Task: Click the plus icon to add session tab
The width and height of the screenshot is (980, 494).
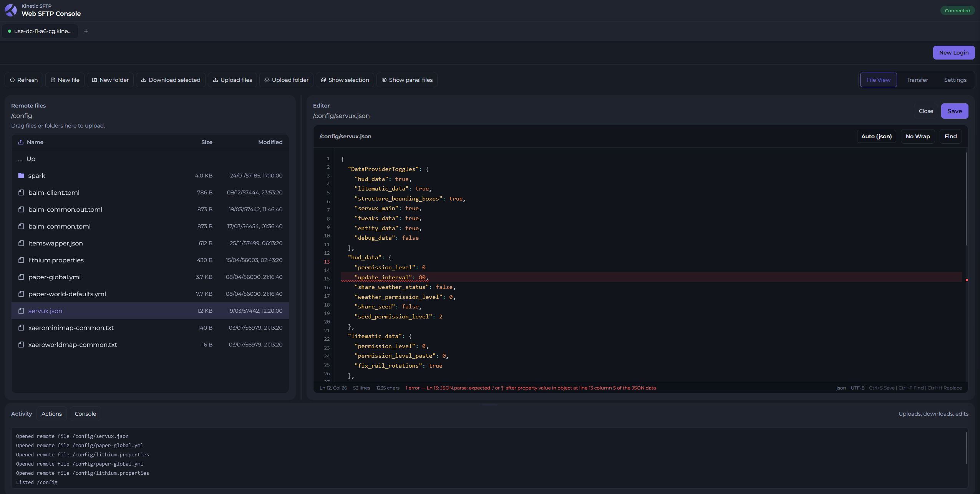Action: point(86,31)
